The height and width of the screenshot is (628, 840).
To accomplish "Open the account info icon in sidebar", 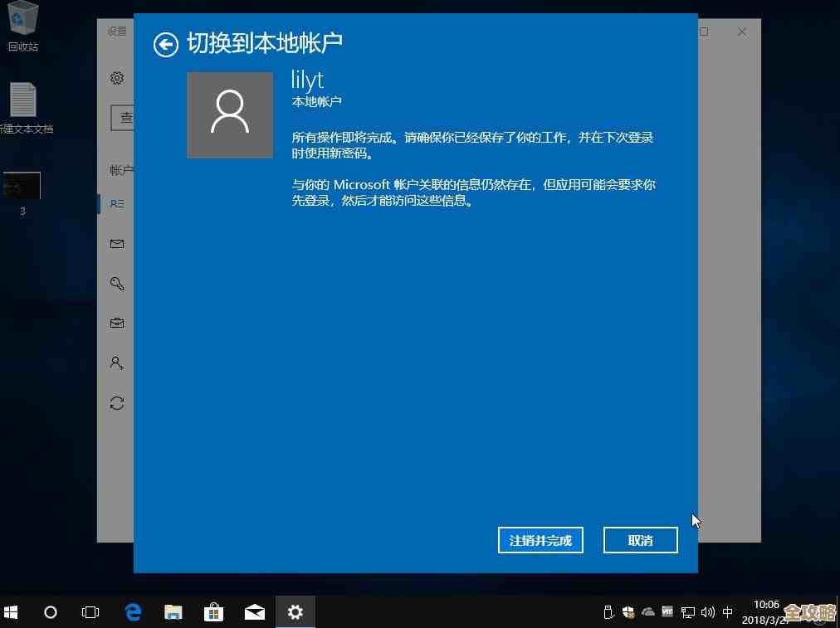I will point(117,203).
